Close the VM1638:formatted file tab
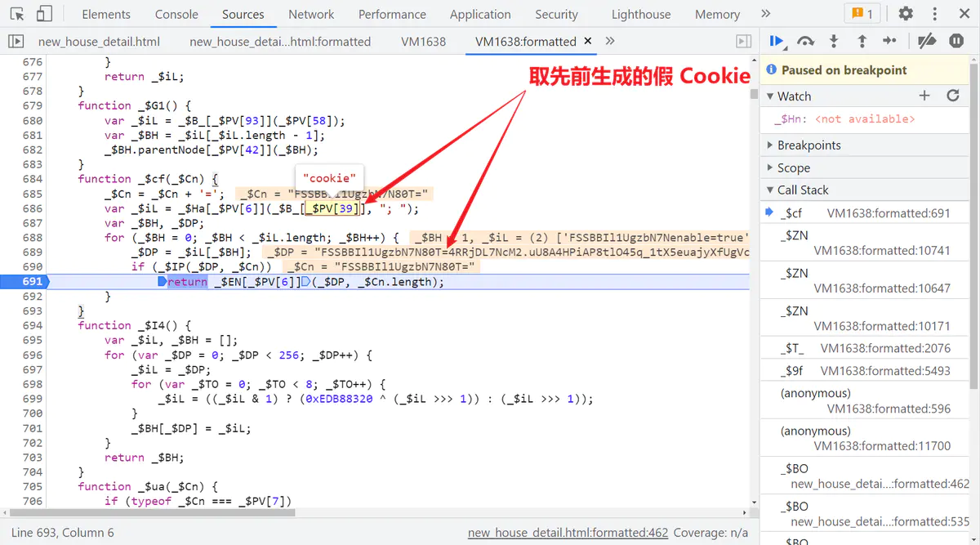This screenshot has width=980, height=545. click(587, 41)
